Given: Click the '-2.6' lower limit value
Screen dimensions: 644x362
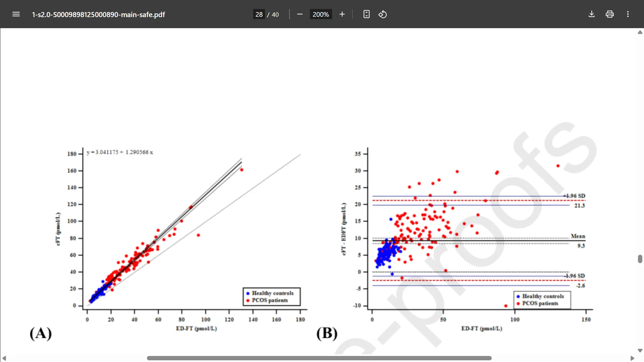Looking at the screenshot, I should 580,286.
